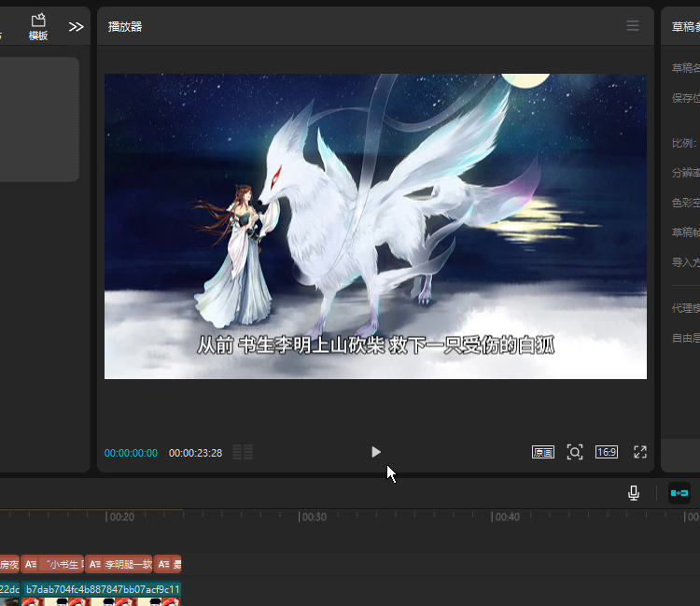Screen dimensions: 700x606
Task: Select the subtitle clip ending with "房夜"
Action: pos(9,565)
